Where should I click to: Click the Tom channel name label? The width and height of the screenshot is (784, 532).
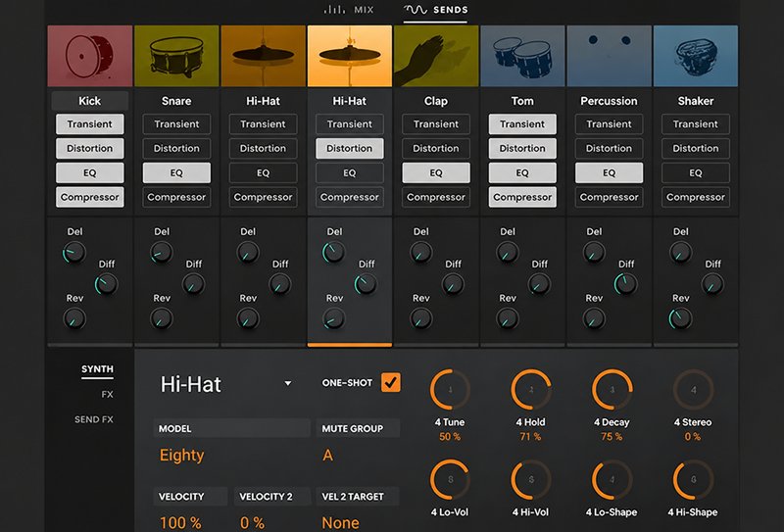[x=522, y=101]
